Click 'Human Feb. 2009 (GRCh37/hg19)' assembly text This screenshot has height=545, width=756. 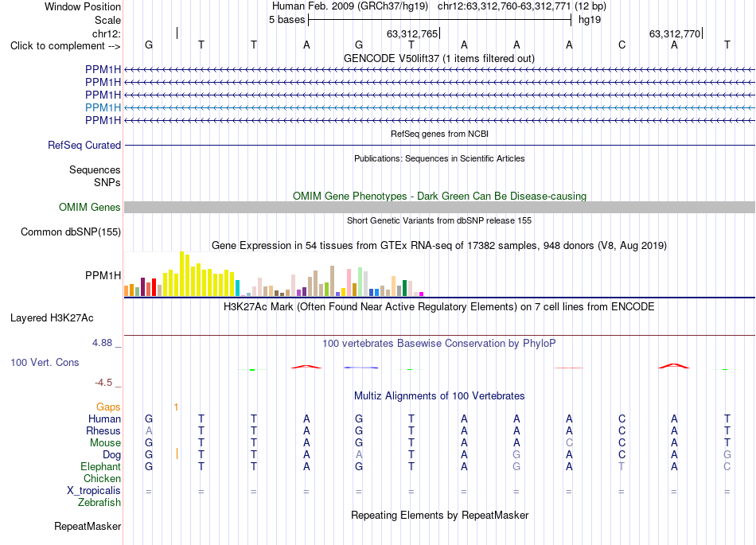pyautogui.click(x=350, y=6)
